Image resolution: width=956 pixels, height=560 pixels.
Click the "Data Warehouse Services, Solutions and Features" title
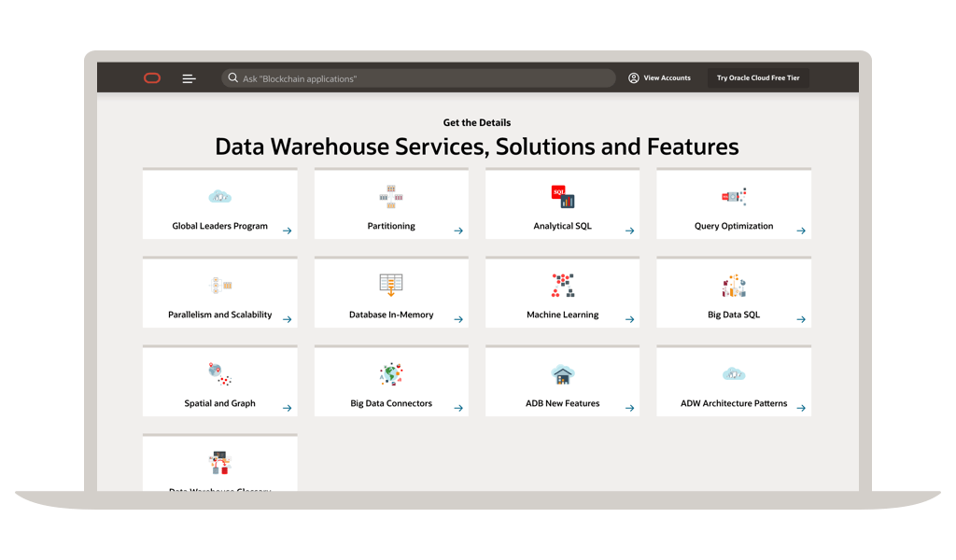pyautogui.click(x=477, y=147)
